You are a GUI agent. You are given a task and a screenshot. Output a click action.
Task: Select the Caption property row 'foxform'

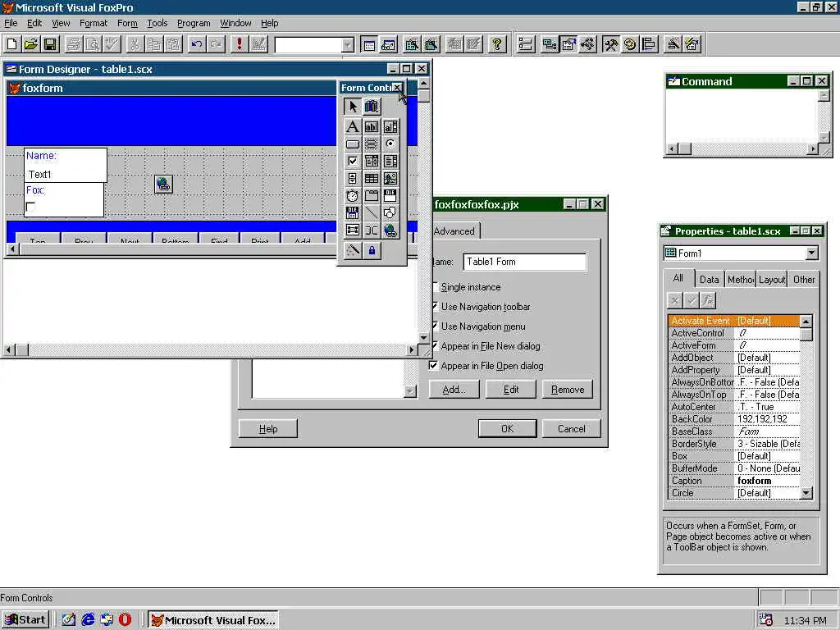[x=734, y=481]
